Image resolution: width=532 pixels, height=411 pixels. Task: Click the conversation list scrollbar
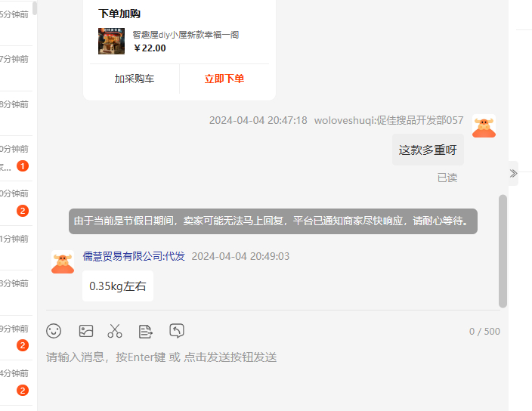(x=35, y=8)
